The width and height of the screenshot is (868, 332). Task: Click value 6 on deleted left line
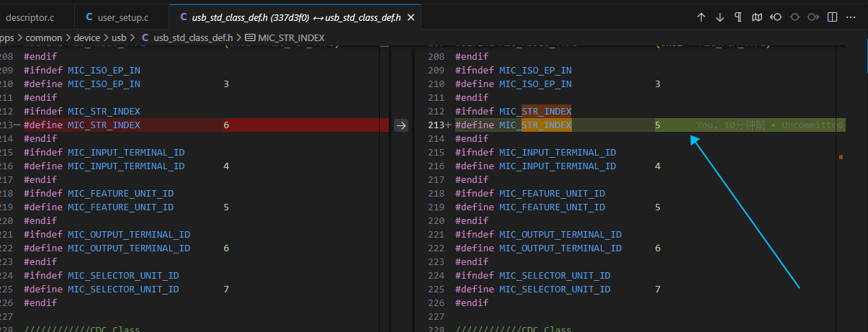(226, 125)
